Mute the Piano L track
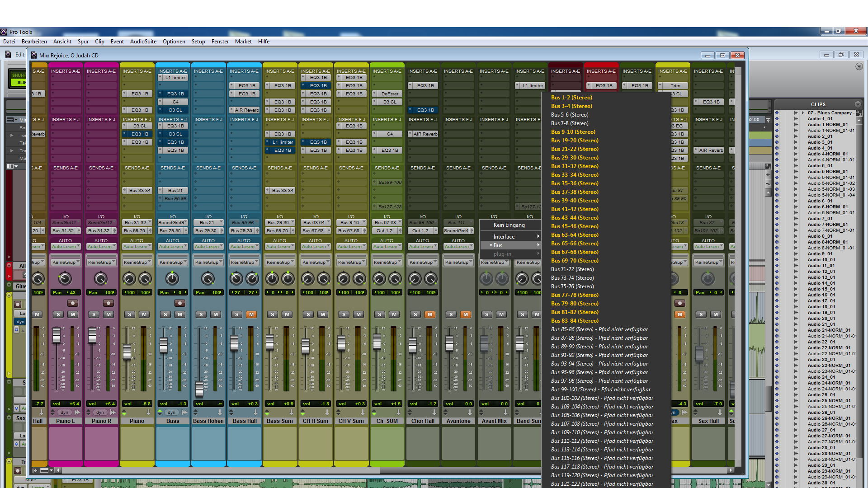 pos(72,314)
